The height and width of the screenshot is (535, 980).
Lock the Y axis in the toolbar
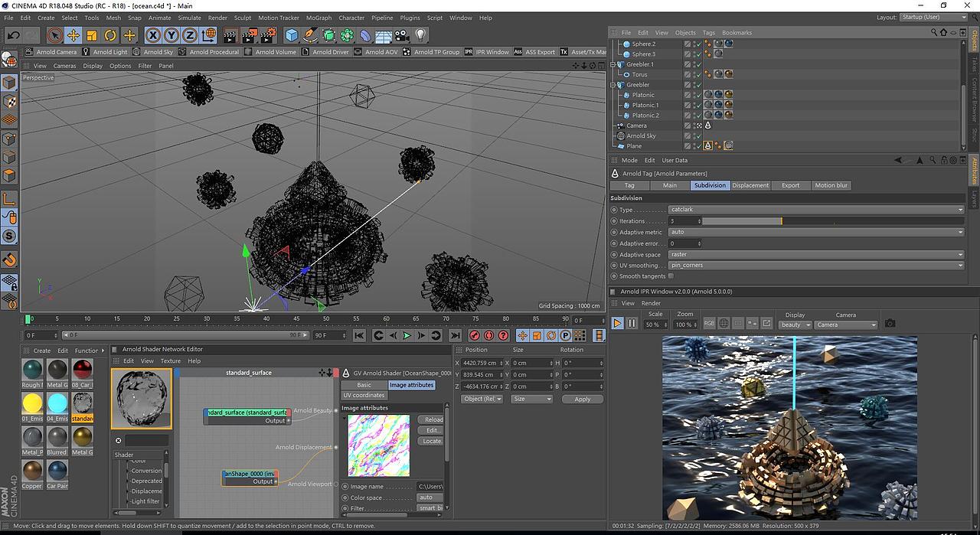[x=171, y=34]
